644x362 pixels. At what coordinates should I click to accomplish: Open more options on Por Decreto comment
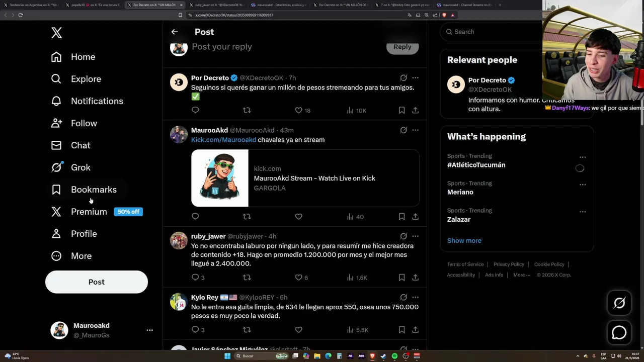point(415,78)
